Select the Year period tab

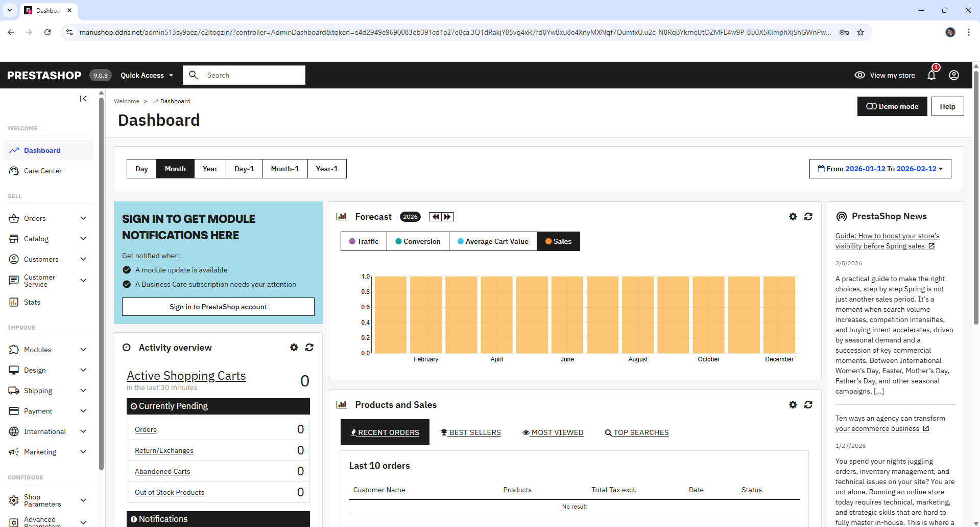pyautogui.click(x=210, y=169)
